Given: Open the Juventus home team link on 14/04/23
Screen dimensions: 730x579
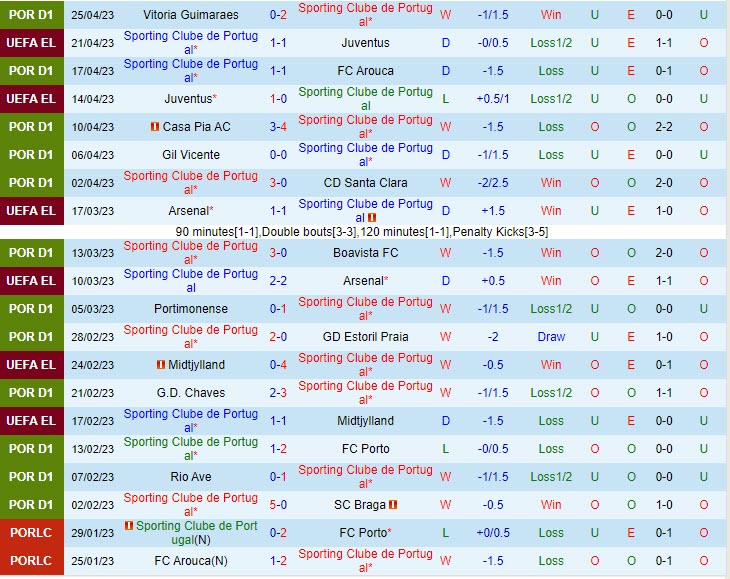Looking at the screenshot, I should (188, 99).
